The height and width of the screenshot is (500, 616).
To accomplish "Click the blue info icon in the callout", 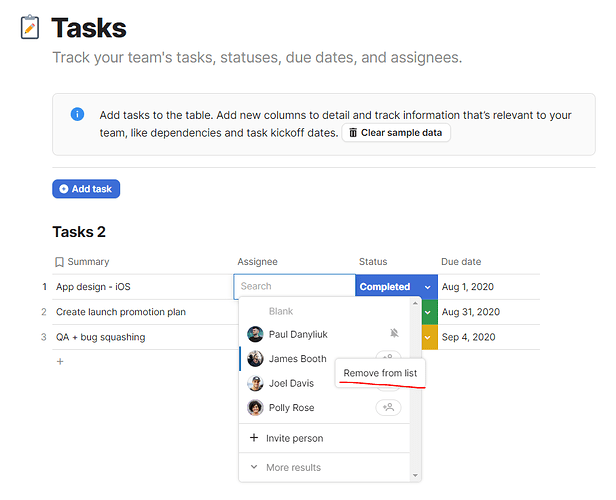I will click(x=77, y=114).
